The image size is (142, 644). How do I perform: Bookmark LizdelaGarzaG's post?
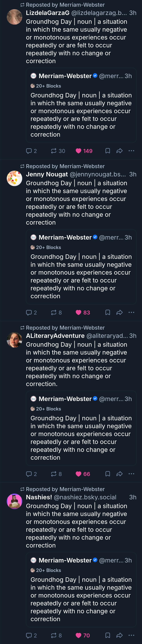[108, 151]
